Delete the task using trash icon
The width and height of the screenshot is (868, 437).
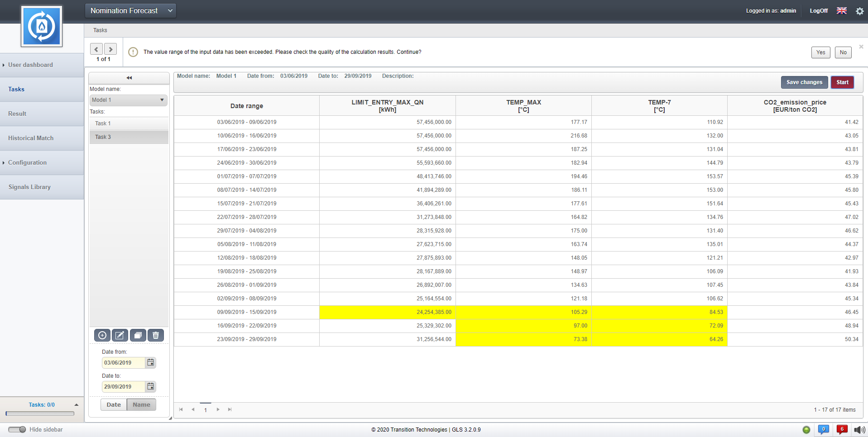[x=156, y=335]
